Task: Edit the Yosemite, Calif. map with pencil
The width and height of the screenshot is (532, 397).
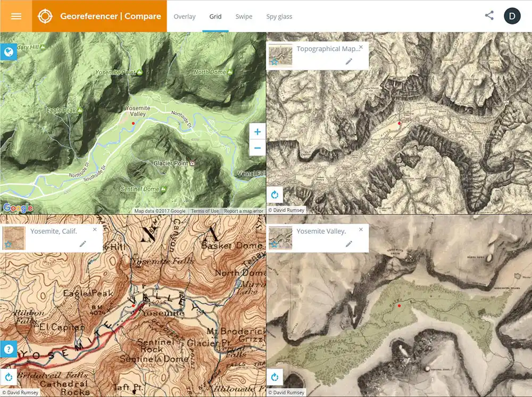Action: [x=82, y=244]
